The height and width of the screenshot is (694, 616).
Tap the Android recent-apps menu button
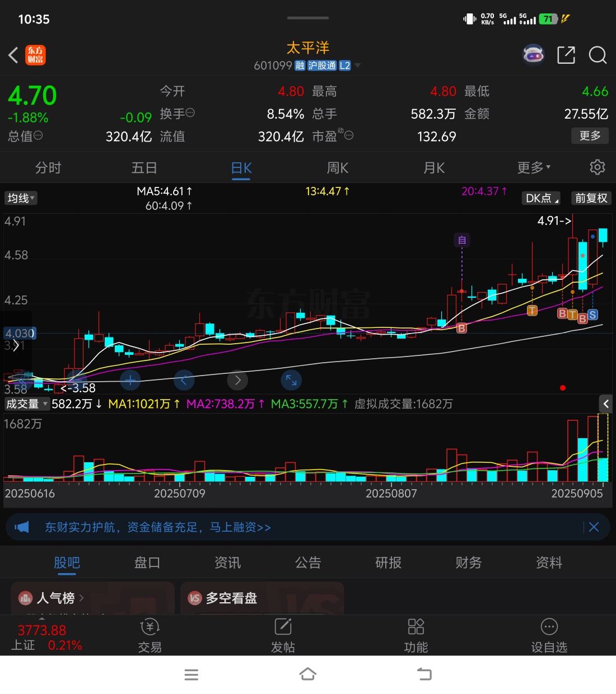(192, 674)
